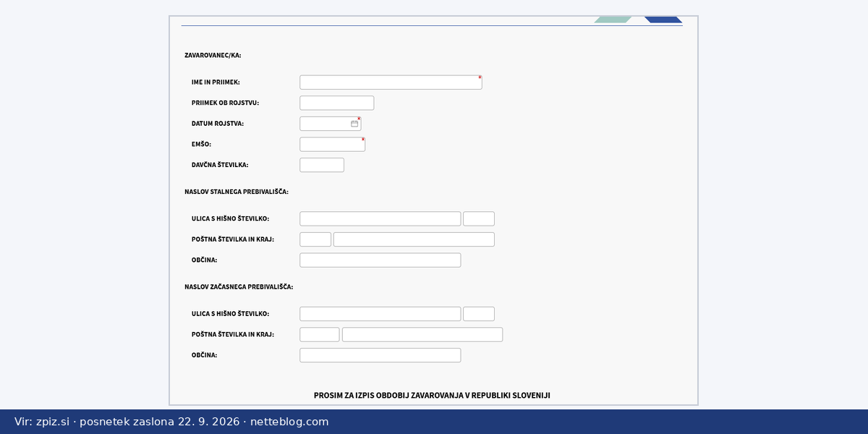Select "OBČINA:" label under začasnega prebivališča

[x=205, y=355]
